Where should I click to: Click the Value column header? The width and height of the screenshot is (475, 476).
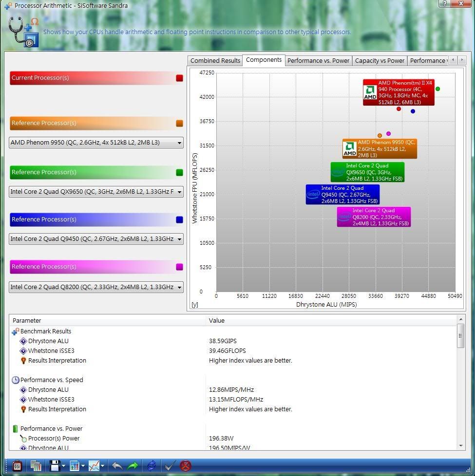[x=331, y=321]
